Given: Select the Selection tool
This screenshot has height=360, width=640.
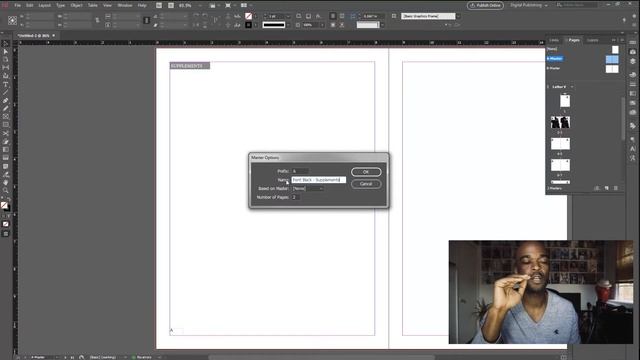Looking at the screenshot, I should pyautogui.click(x=5, y=44).
